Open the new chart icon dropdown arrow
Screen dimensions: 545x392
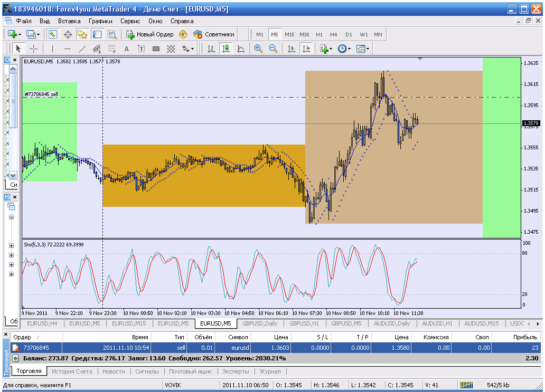tap(20, 35)
